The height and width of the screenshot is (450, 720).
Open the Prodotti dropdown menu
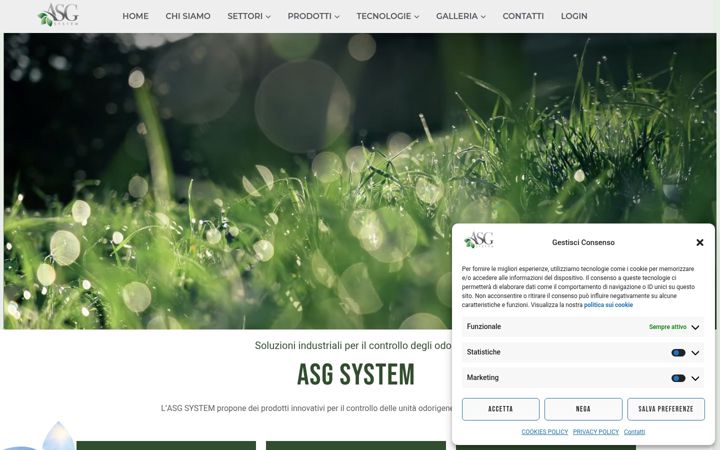[313, 16]
